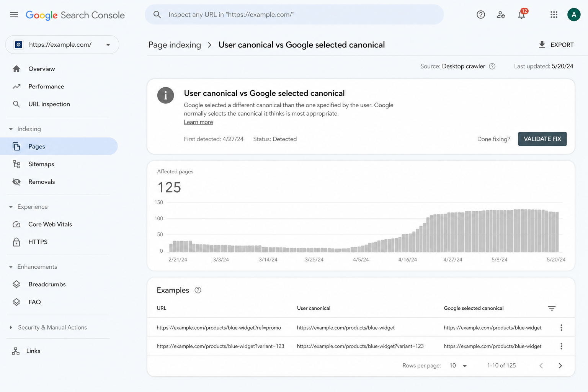Viewport: 588px width, 392px height.
Task: Open the Breadcrumbs enhancement report
Action: click(47, 284)
